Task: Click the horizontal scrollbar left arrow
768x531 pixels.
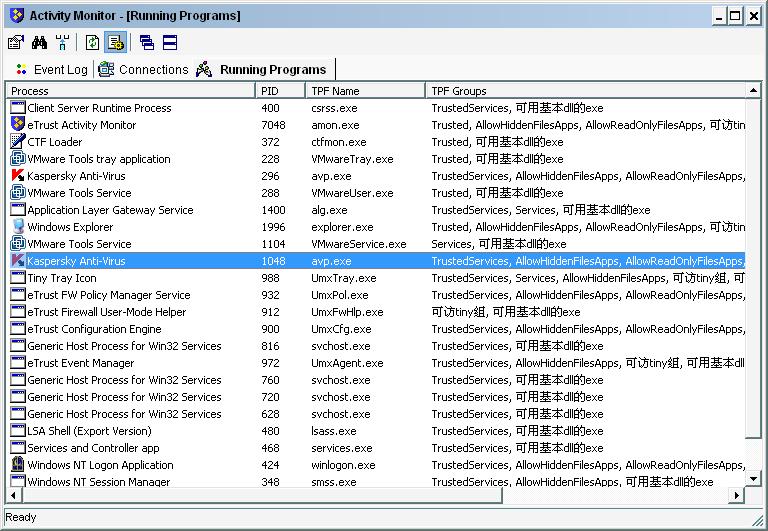Action: pos(14,495)
